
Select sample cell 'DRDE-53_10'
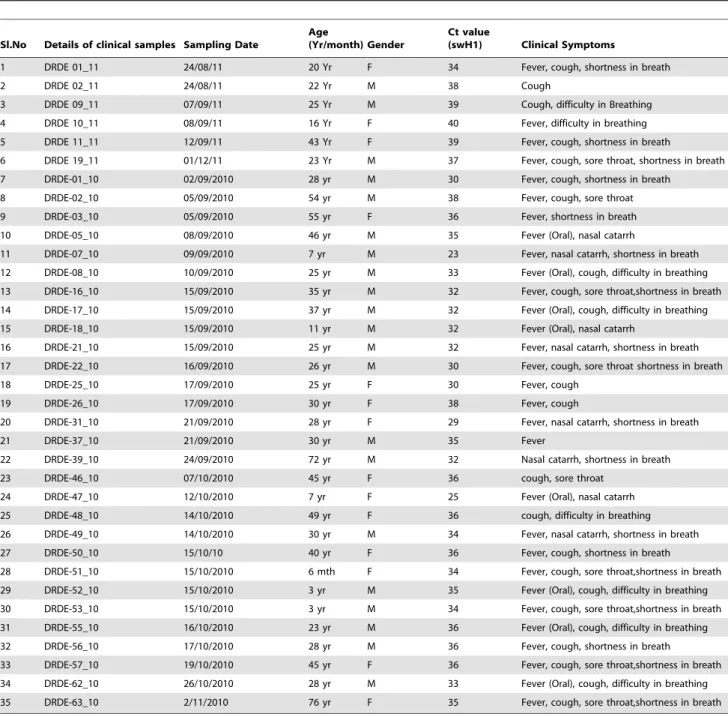coord(71,609)
